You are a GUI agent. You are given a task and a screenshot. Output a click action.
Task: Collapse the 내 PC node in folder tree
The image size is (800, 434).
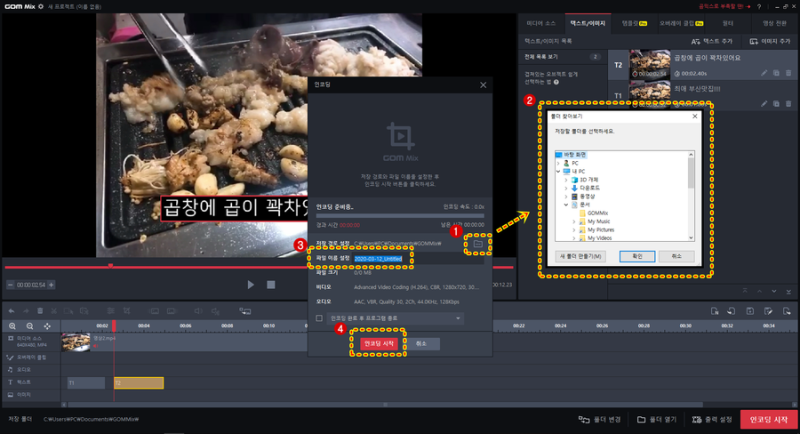(x=558, y=171)
